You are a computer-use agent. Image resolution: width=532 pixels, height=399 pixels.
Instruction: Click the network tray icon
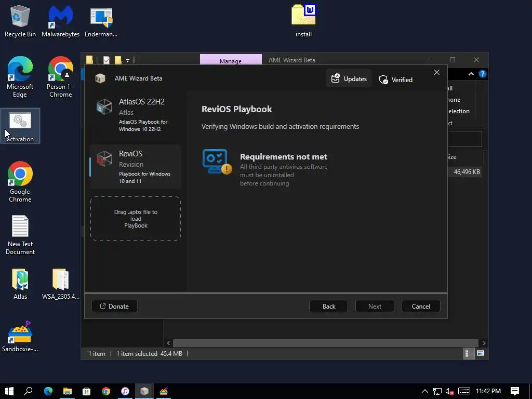click(x=437, y=391)
